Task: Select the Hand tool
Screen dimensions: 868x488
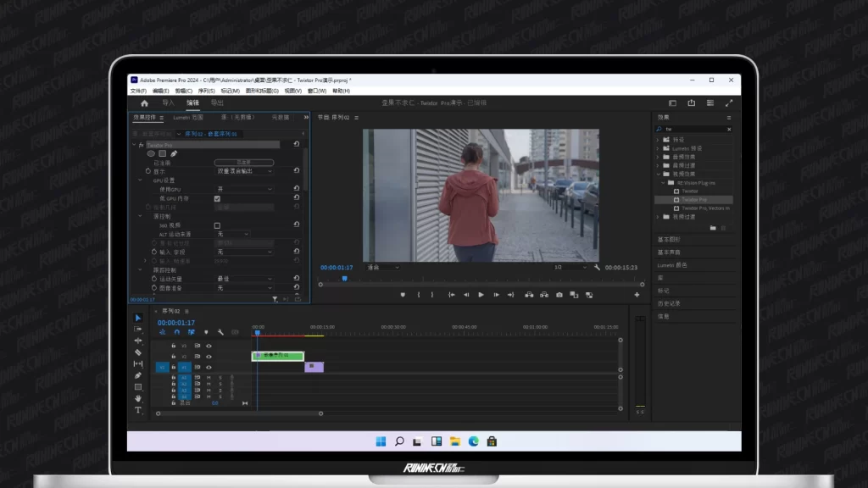Action: tap(138, 398)
